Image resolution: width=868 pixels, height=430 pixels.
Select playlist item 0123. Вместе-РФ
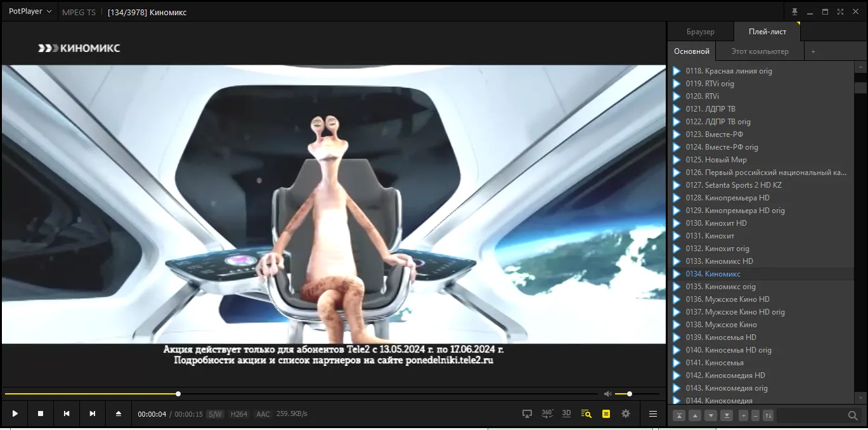pos(761,134)
